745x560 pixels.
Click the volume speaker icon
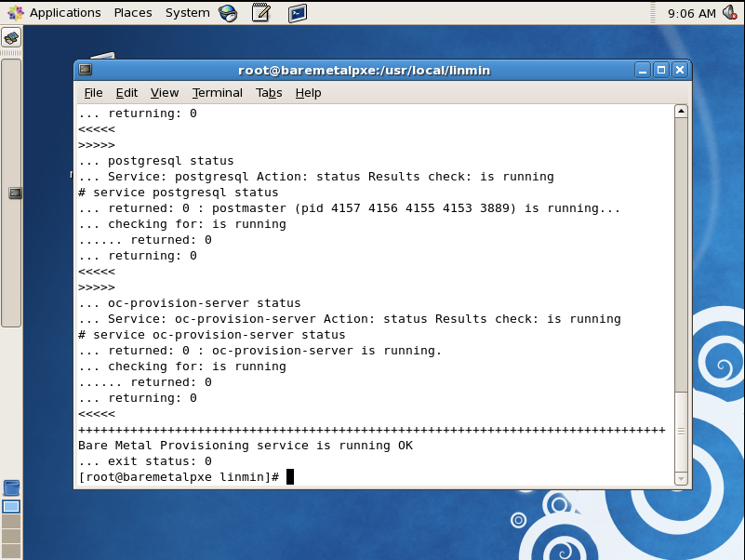(730, 12)
